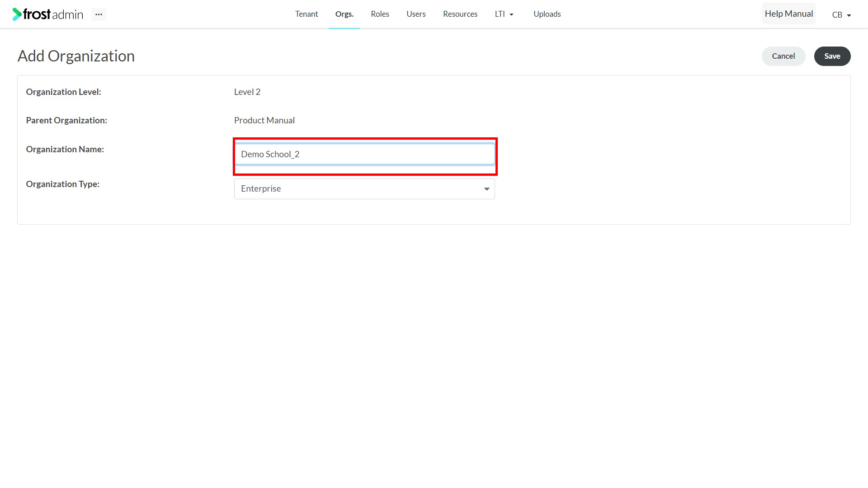Open the Help Manual
This screenshot has width=868, height=488.
(x=789, y=14)
